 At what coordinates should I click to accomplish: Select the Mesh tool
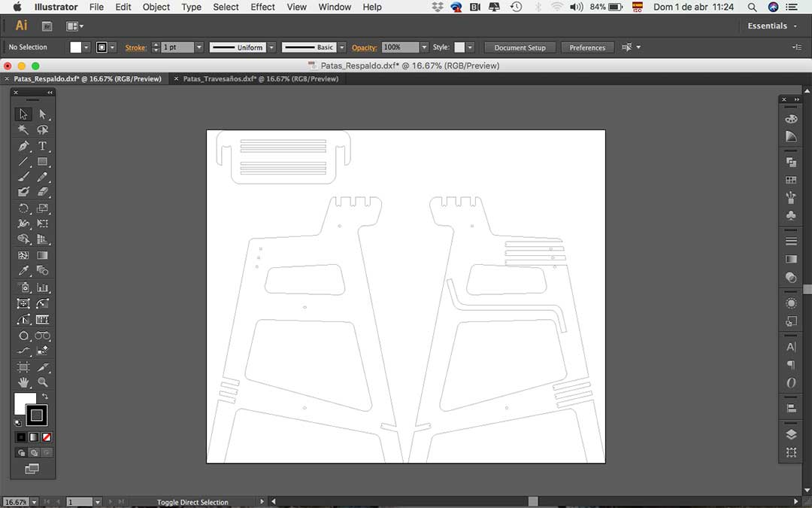coord(23,255)
